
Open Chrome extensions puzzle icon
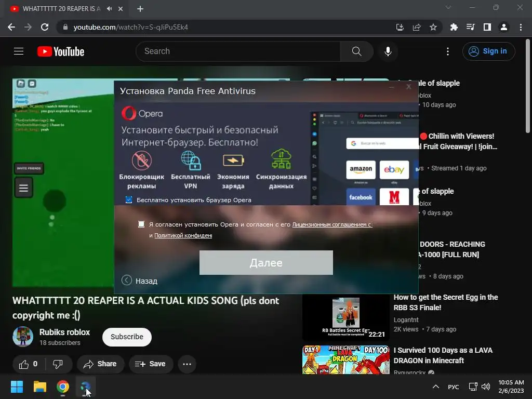point(454,27)
